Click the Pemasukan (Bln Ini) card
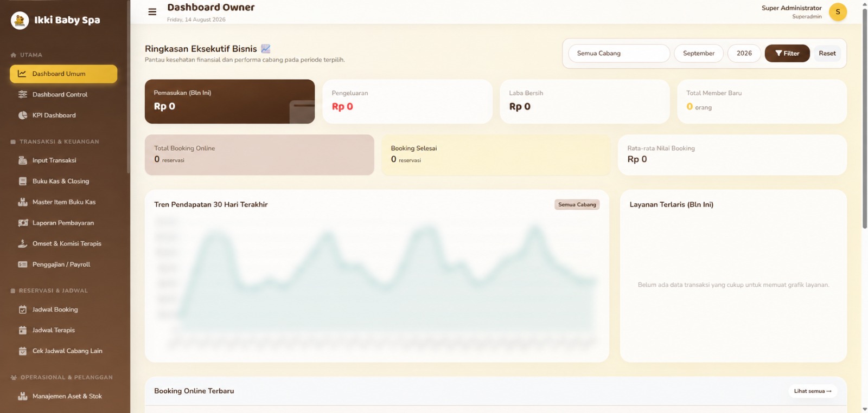Image resolution: width=868 pixels, height=413 pixels. (x=229, y=101)
